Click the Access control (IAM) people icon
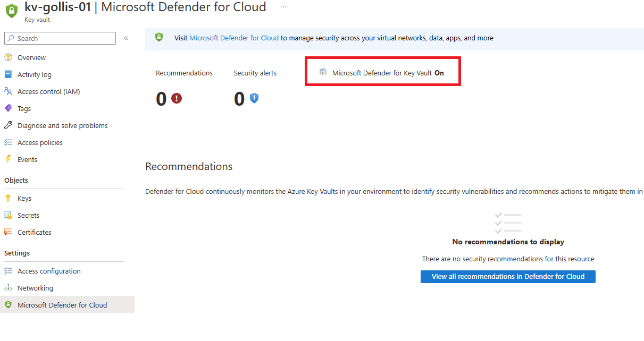 8,91
